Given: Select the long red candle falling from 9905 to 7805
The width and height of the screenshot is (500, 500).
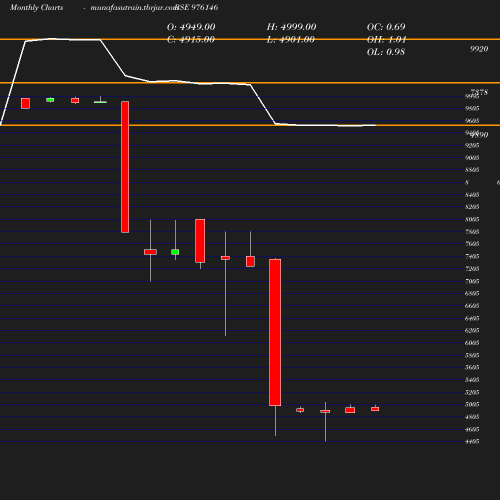Looking at the screenshot, I should tap(125, 167).
